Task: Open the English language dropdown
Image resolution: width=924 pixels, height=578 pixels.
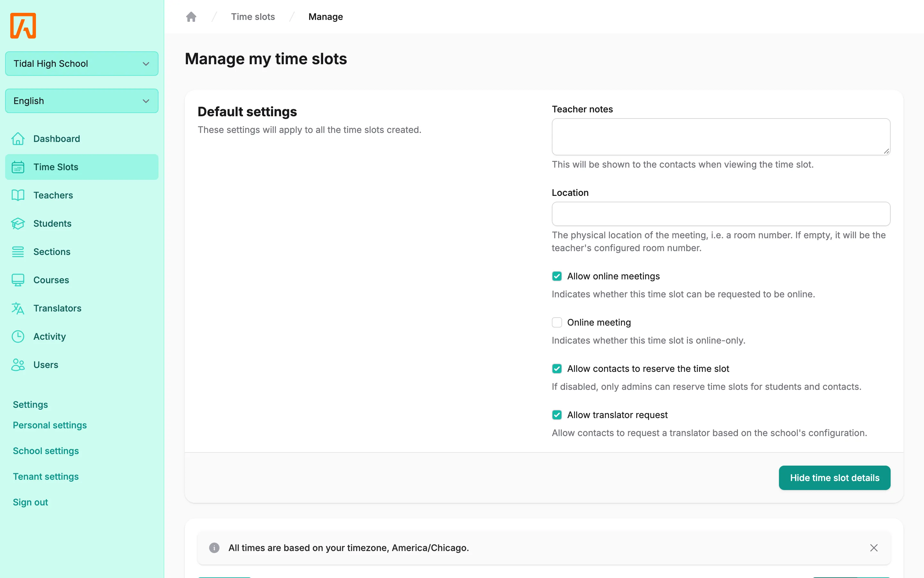Action: [82, 101]
